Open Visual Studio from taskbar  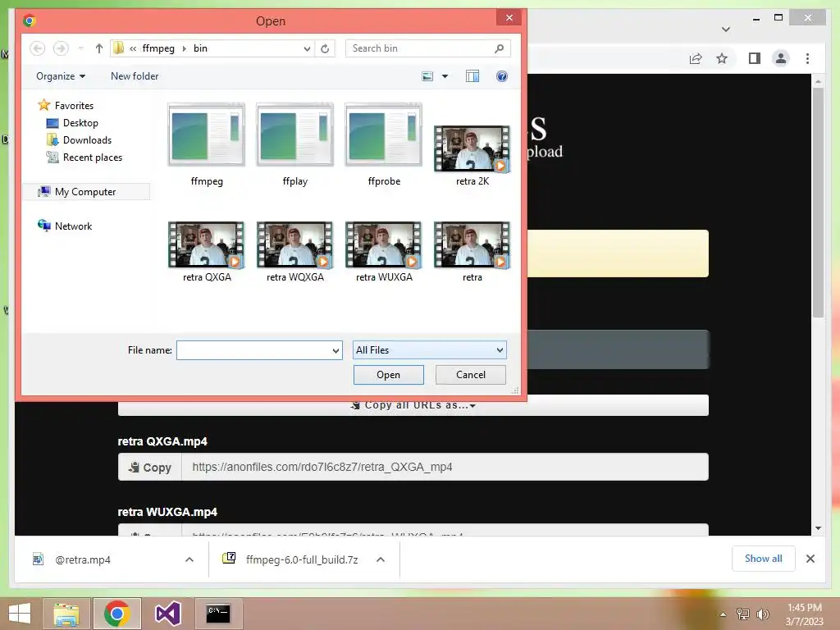point(167,614)
